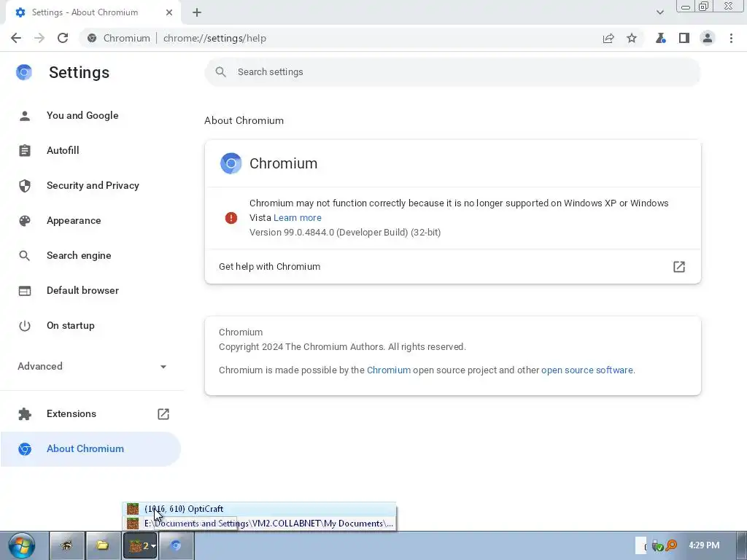747x560 pixels.
Task: Open the three-dot Chromium menu
Action: click(x=731, y=38)
